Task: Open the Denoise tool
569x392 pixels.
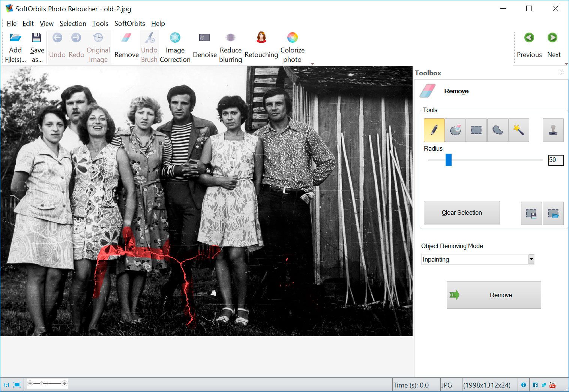Action: pos(204,45)
